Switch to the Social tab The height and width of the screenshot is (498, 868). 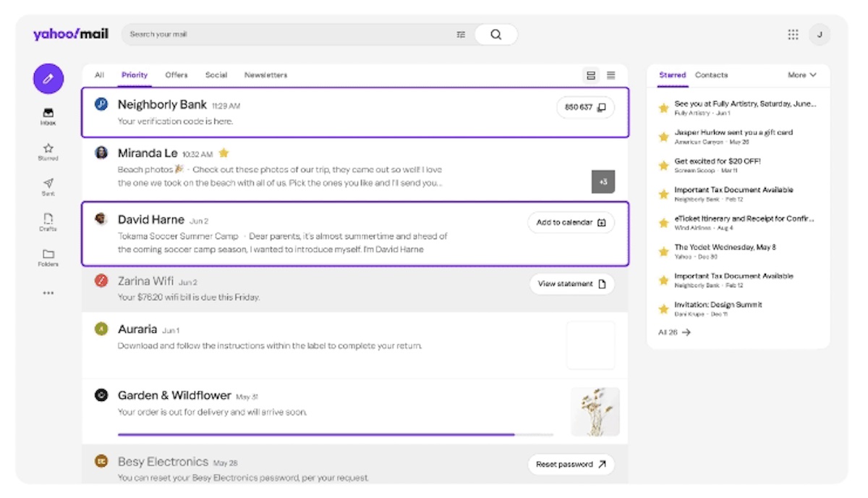[x=216, y=75]
